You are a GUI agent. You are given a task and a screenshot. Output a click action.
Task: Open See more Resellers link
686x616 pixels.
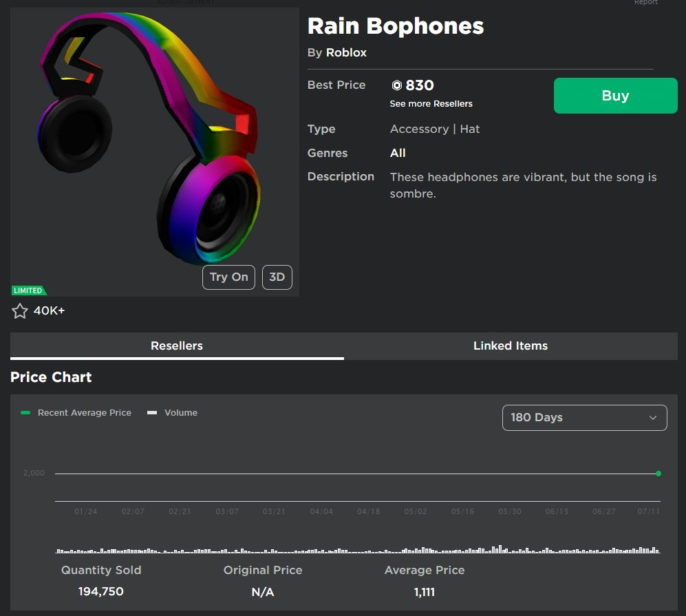tap(431, 104)
